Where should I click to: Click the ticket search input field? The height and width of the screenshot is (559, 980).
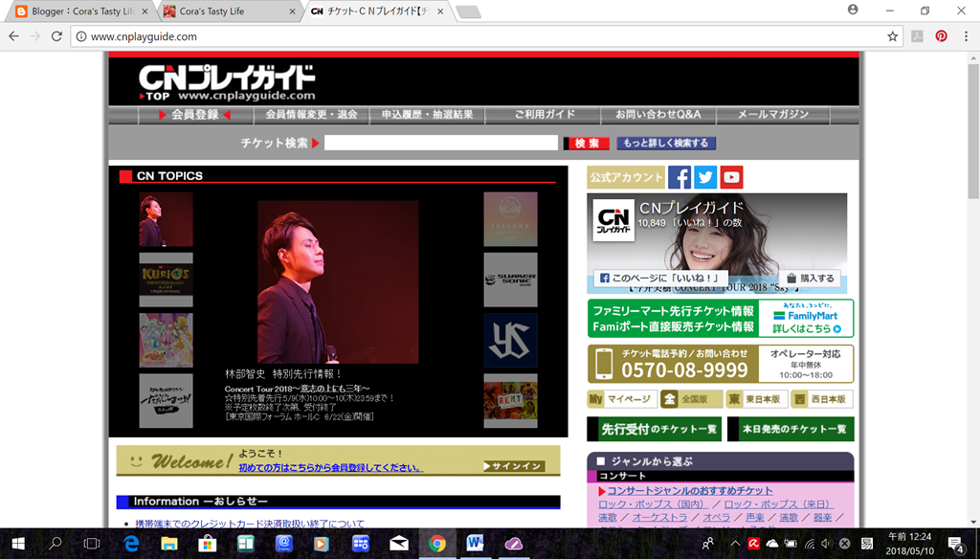coord(440,144)
